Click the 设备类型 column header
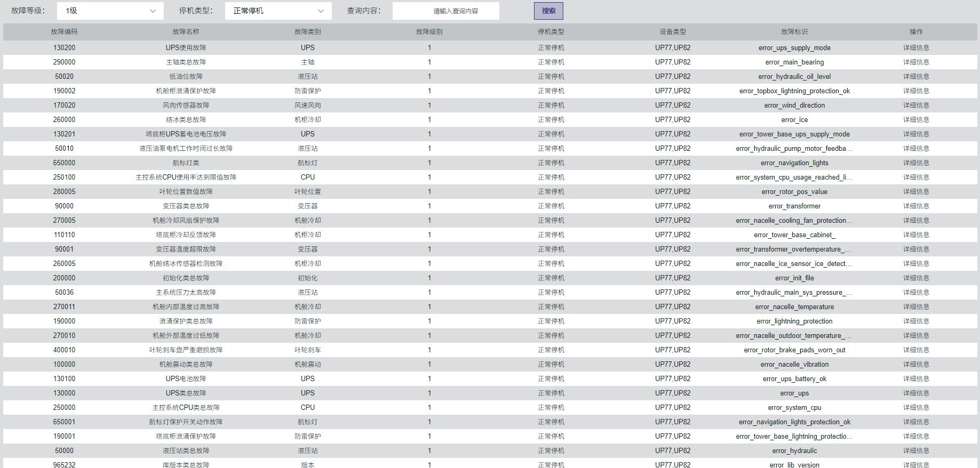The image size is (980, 468). point(672,32)
